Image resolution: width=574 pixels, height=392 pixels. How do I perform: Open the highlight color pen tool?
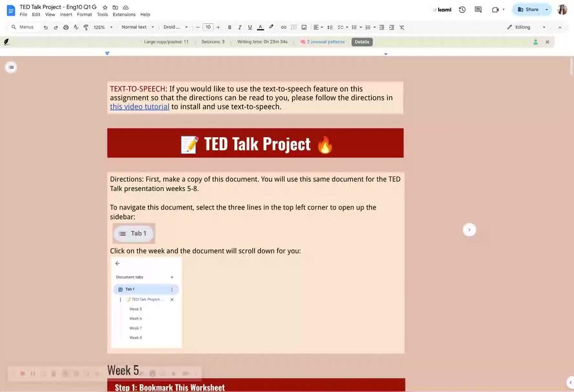click(x=271, y=27)
